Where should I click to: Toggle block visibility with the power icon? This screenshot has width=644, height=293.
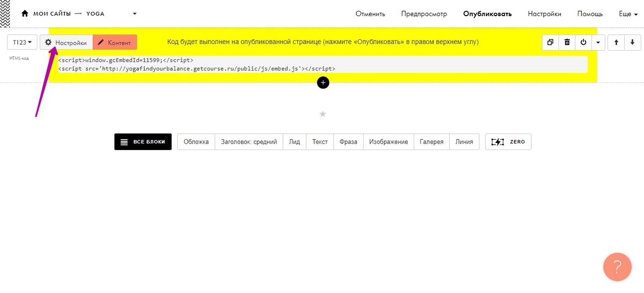click(x=583, y=42)
